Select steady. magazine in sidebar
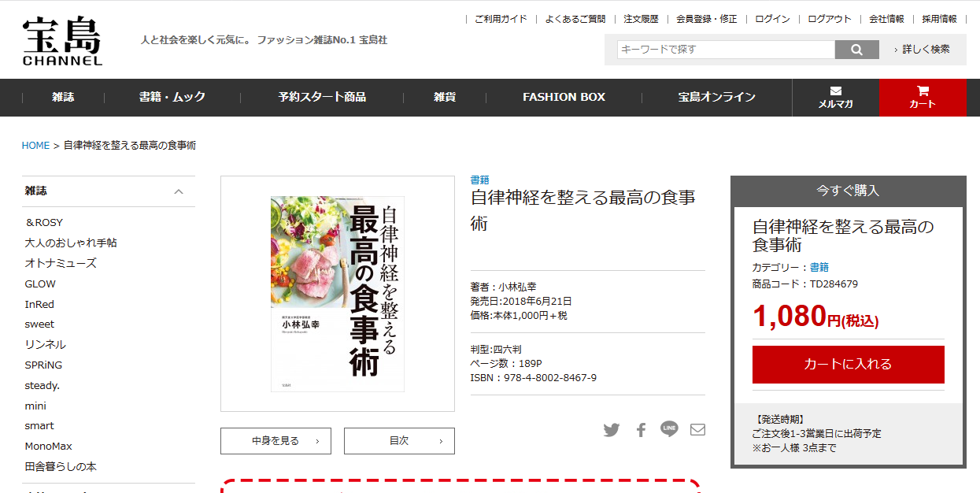The height and width of the screenshot is (493, 980). (x=43, y=386)
